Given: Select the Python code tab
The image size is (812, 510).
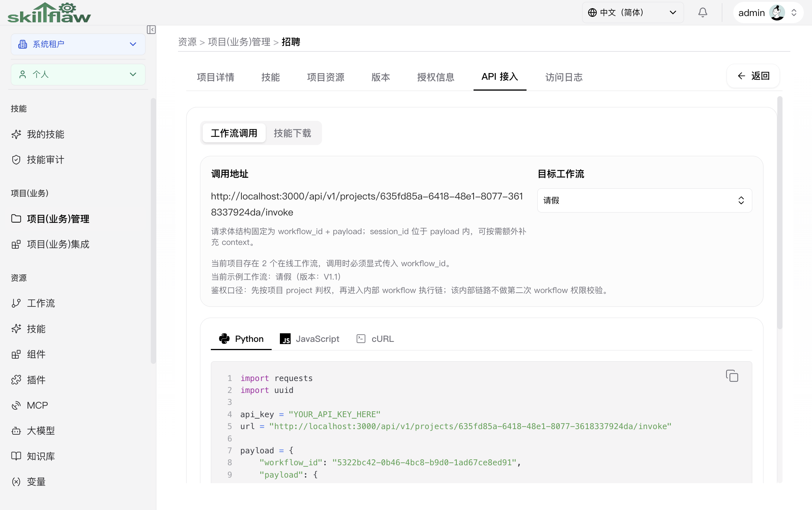Looking at the screenshot, I should (241, 339).
